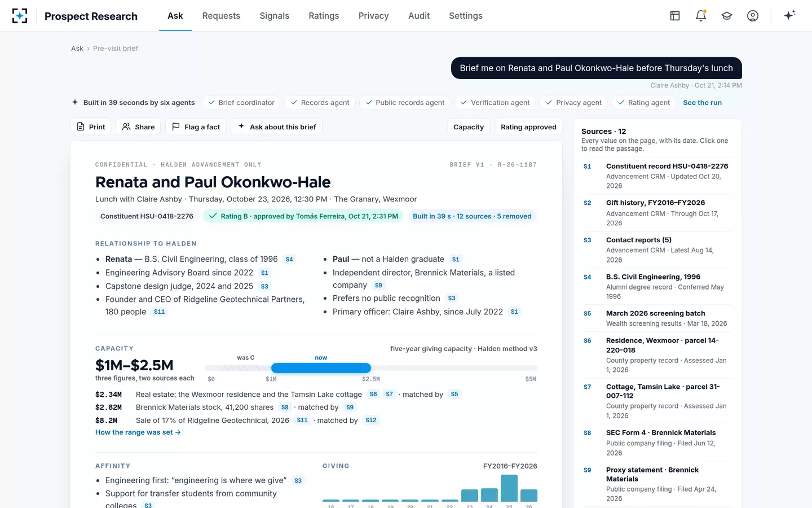Image resolution: width=812 pixels, height=508 pixels.
Task: Open source S2 Gift history, FY2016–FY2026
Action: [x=657, y=213]
